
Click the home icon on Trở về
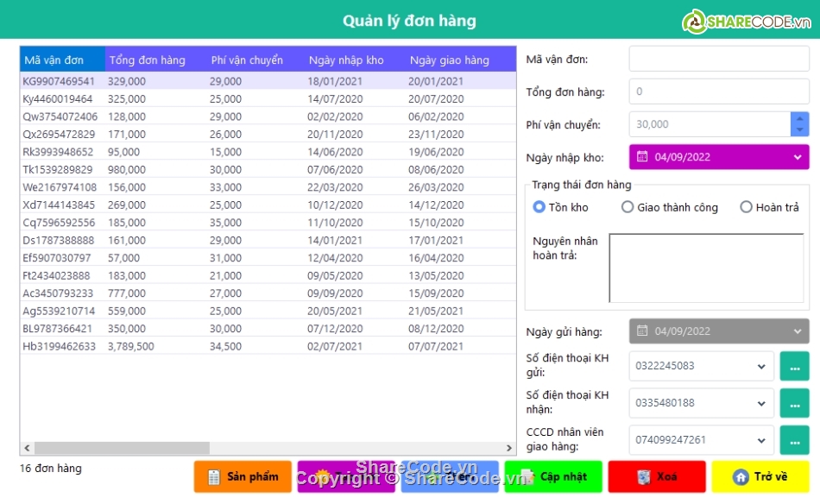point(740,476)
